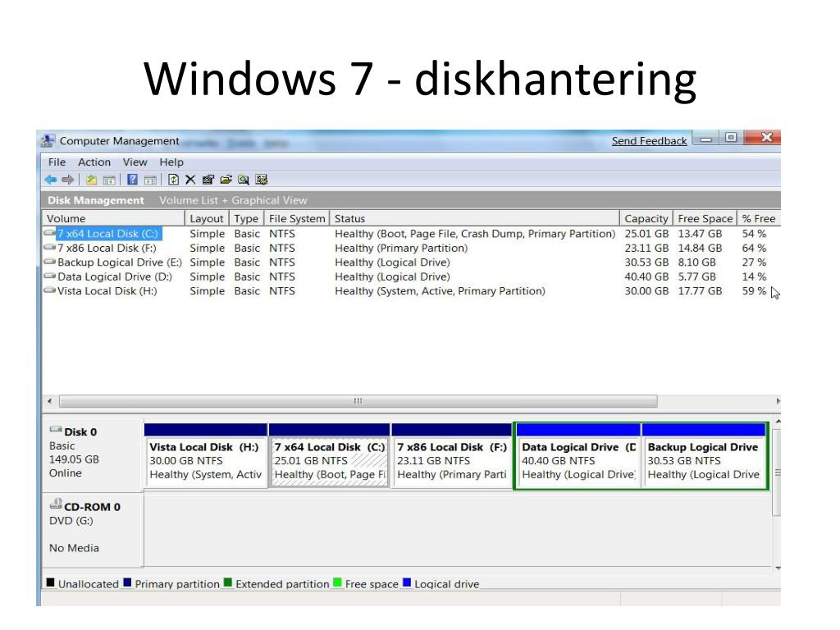Click the drive icon beside Vista Local Disk (H:)

pyautogui.click(x=50, y=291)
